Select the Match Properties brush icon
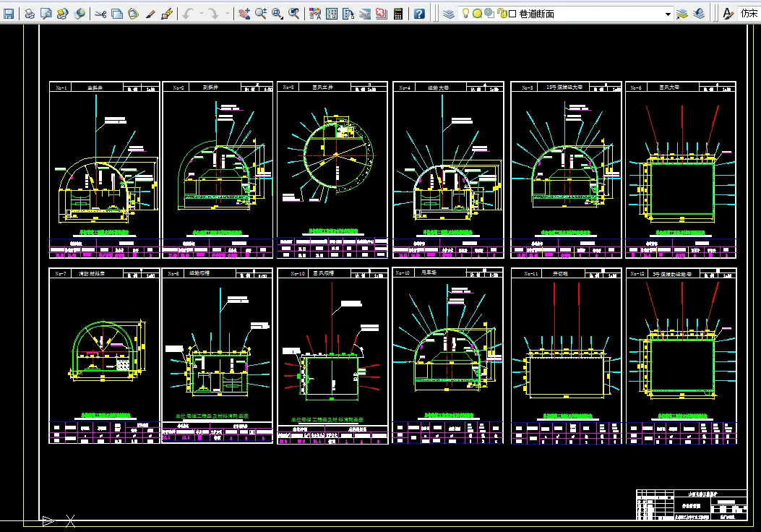 click(x=150, y=14)
